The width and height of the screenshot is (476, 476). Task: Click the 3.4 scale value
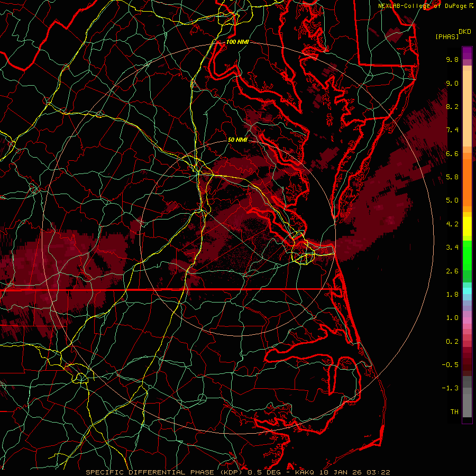(452, 248)
